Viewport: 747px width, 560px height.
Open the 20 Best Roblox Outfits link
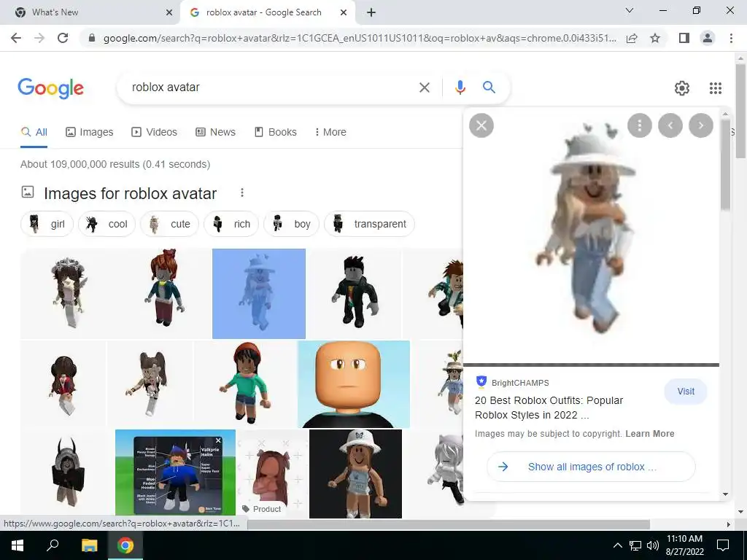click(549, 408)
